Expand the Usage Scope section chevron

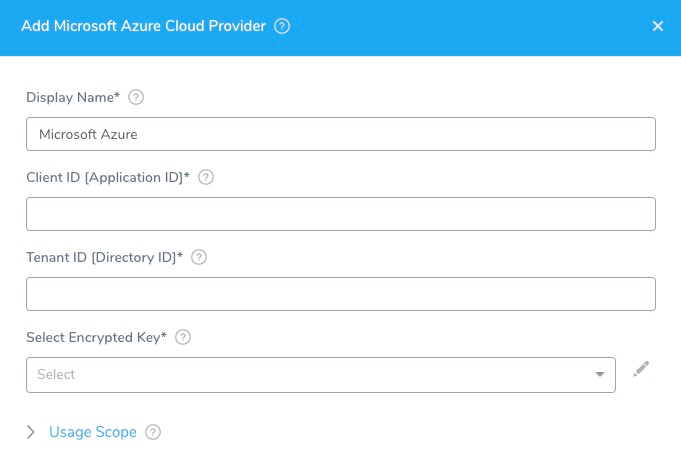(30, 432)
